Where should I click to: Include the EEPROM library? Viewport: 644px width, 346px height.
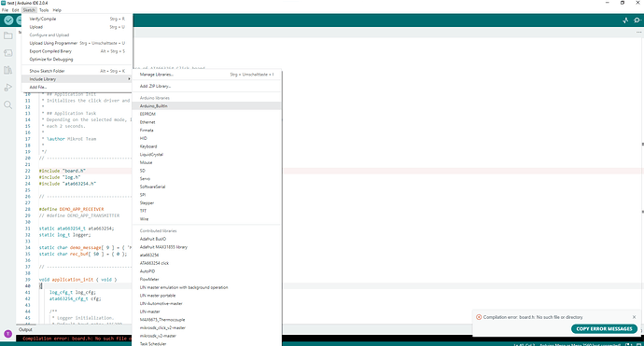pyautogui.click(x=207, y=114)
